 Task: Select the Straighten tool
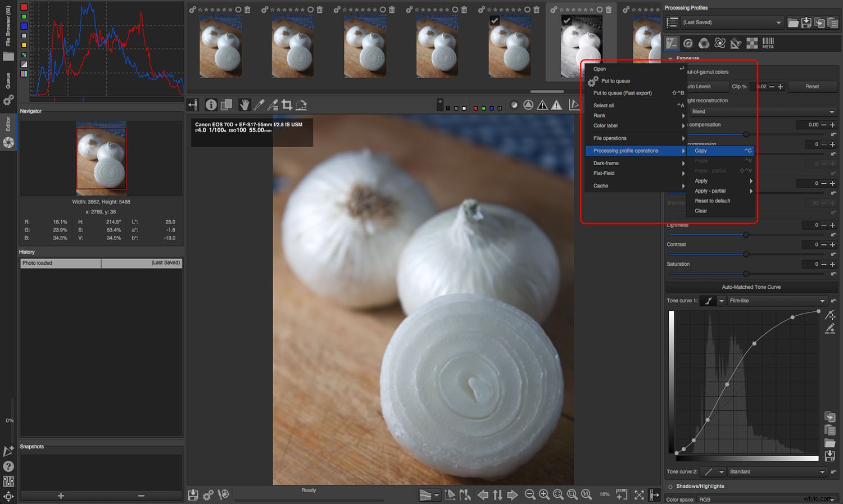coord(302,105)
